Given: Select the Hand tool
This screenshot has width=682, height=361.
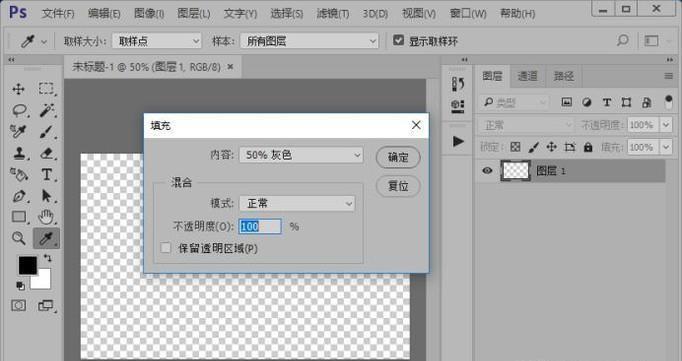Looking at the screenshot, I should (x=47, y=217).
